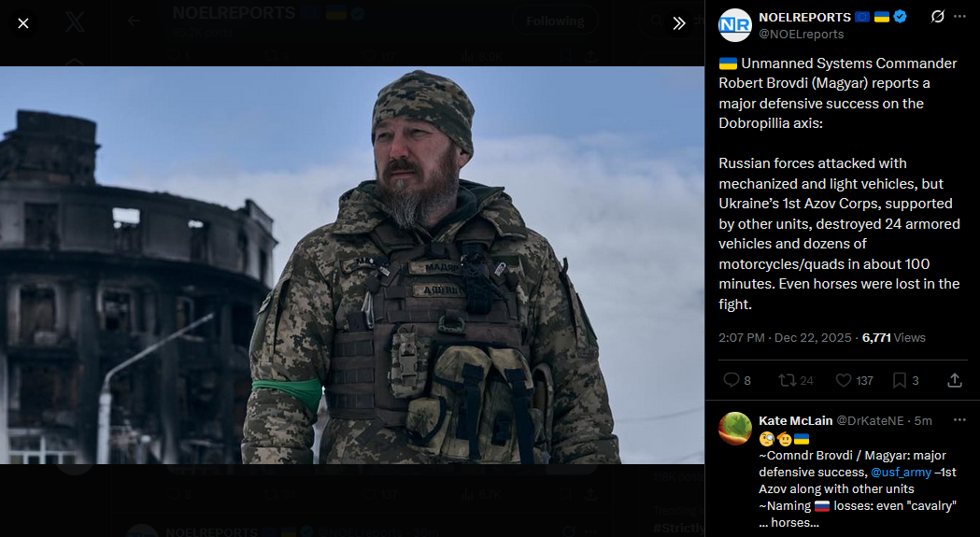Click the main post text about Dobropillia axis

(839, 184)
